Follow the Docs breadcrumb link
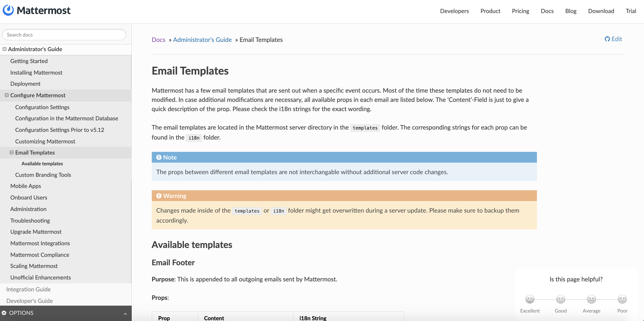The width and height of the screenshot is (644, 321). [158, 40]
